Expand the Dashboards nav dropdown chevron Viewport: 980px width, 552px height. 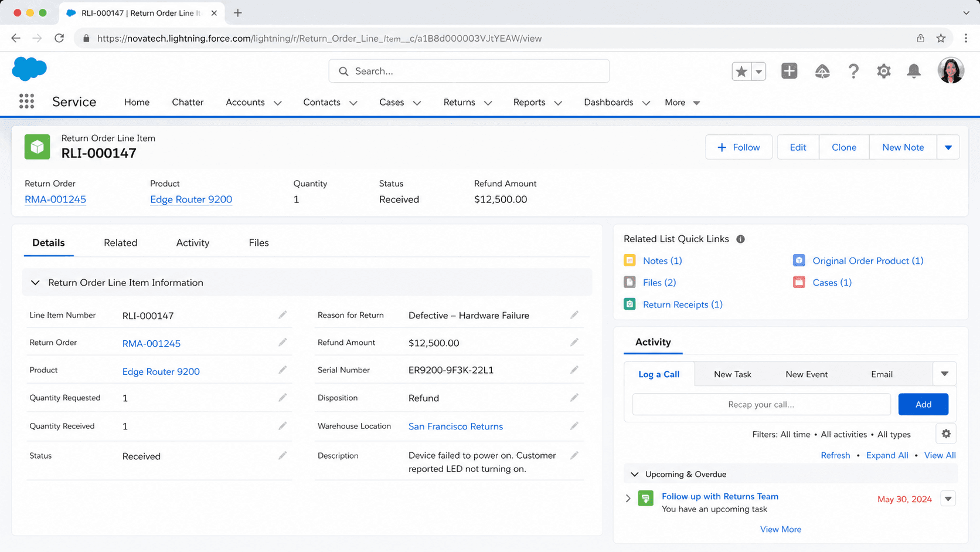(x=646, y=103)
